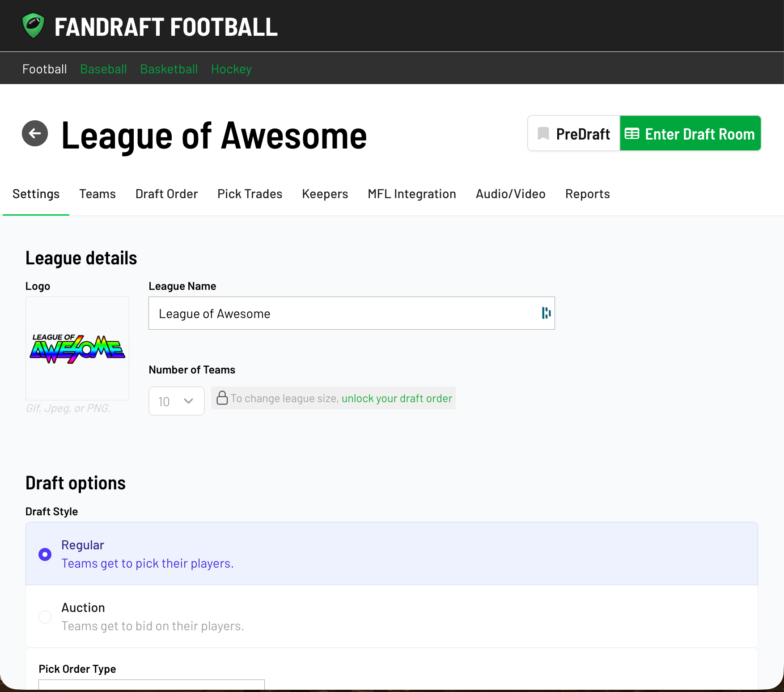Screen dimensions: 784x692
Task: Open the MFL Integration tab
Action: (412, 194)
